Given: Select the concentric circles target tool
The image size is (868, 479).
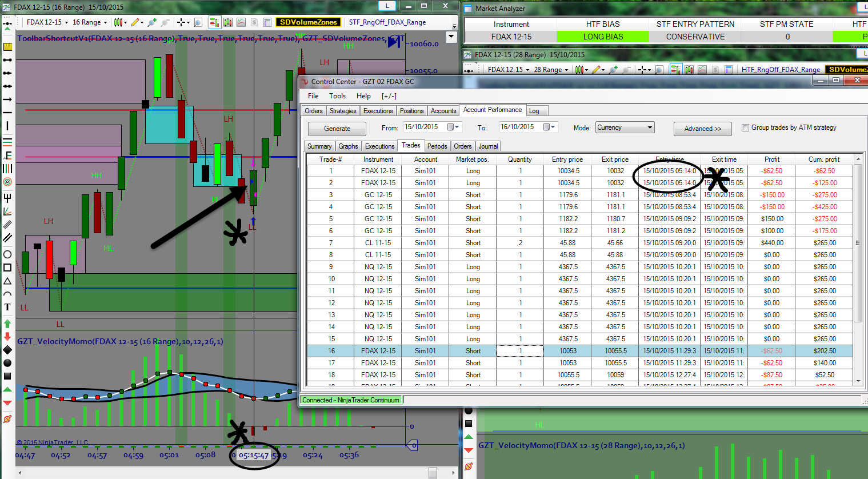Looking at the screenshot, I should [x=7, y=182].
